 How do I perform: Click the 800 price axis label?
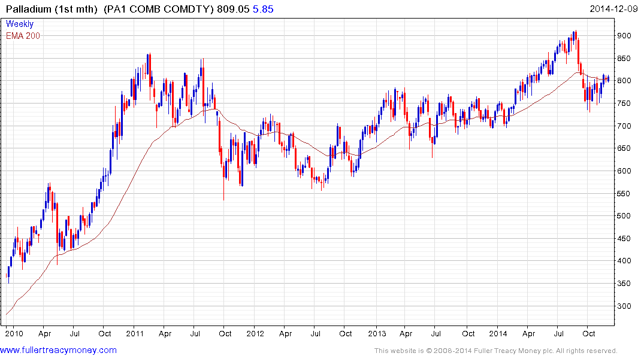pyautogui.click(x=624, y=81)
